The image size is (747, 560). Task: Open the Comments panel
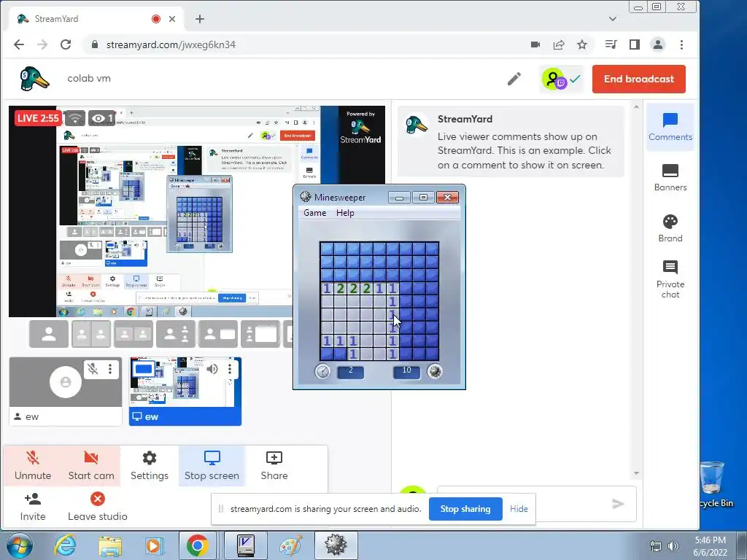[670, 127]
